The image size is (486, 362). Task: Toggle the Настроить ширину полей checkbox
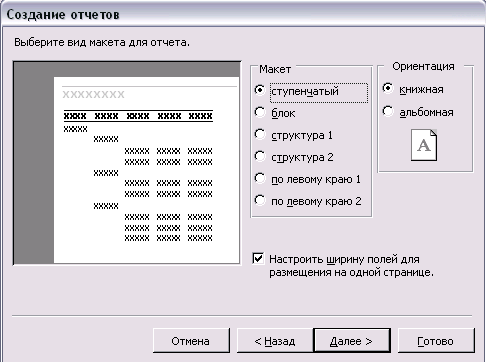pyautogui.click(x=258, y=258)
